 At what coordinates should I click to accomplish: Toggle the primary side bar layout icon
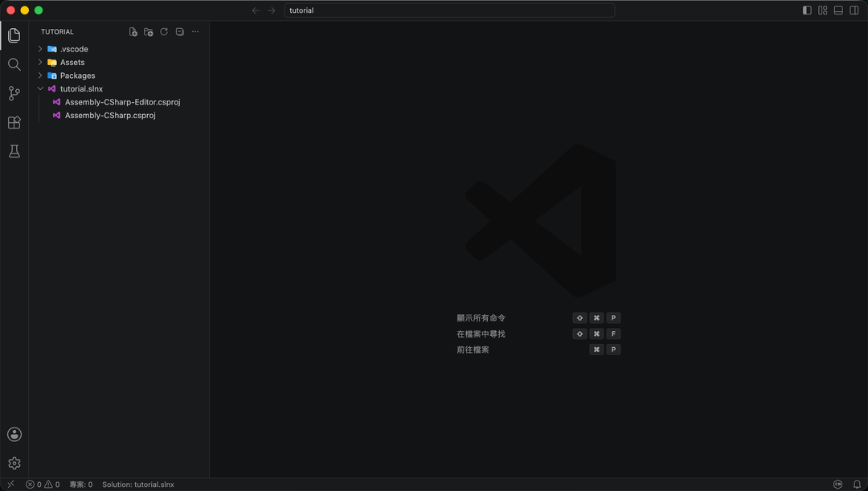(807, 10)
